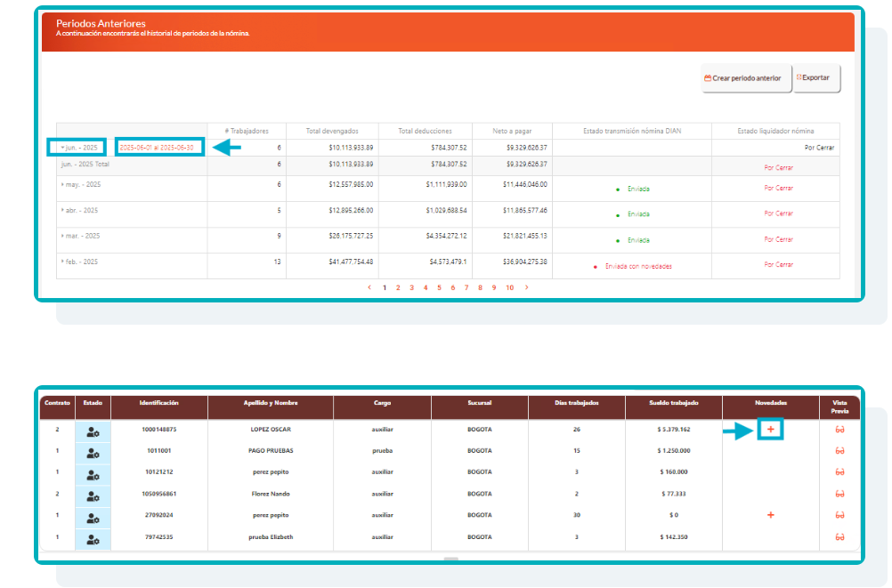Viewport: 892px width, 588px height.
Task: Open vista previa glasses icon for LOPEZ OSCAR
Action: (x=839, y=430)
